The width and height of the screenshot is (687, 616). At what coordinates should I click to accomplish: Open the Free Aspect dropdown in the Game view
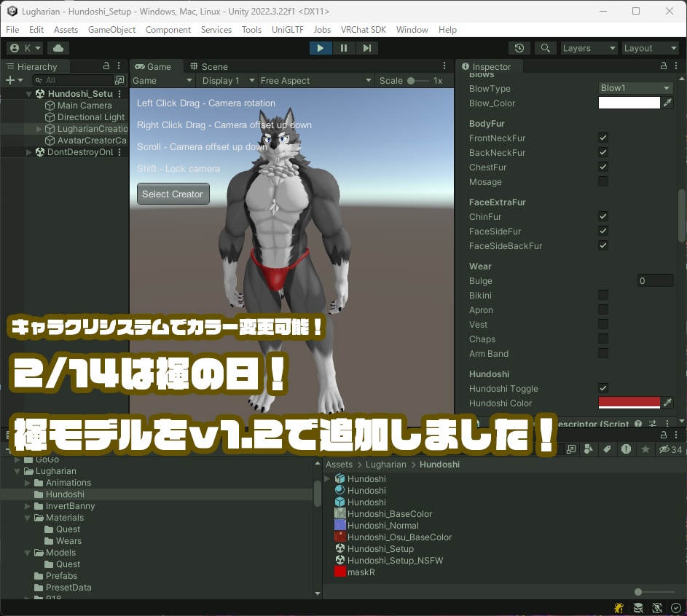pos(316,80)
